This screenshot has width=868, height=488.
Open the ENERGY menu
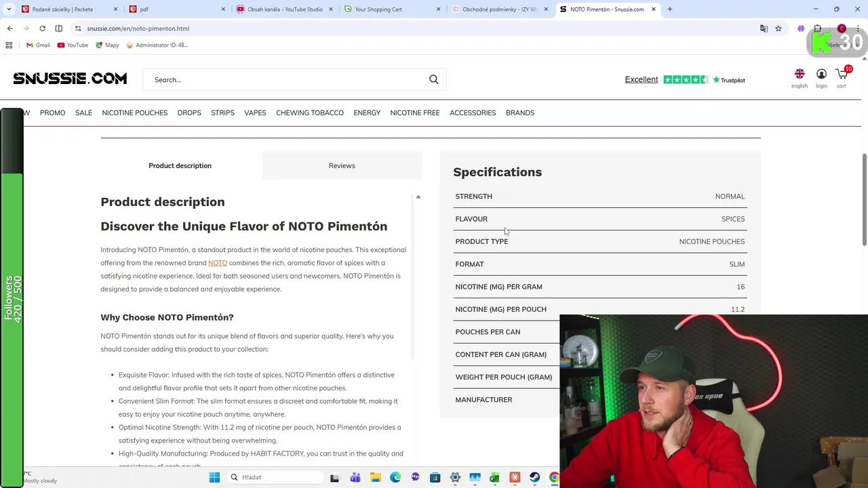[367, 113]
